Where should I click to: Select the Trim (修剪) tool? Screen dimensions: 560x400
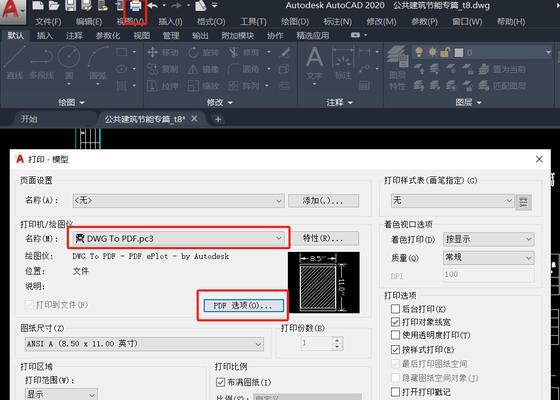coord(245,52)
